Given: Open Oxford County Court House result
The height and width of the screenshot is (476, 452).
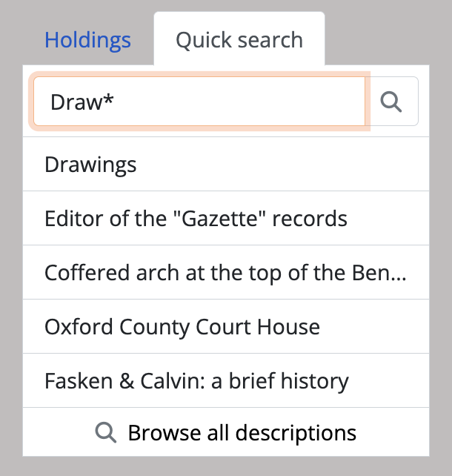Looking at the screenshot, I should (182, 327).
